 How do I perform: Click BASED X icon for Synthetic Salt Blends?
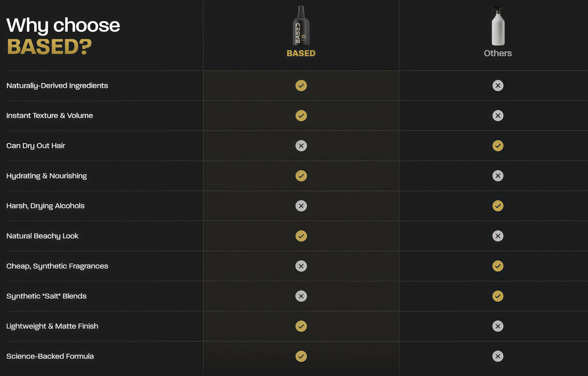pyautogui.click(x=301, y=296)
